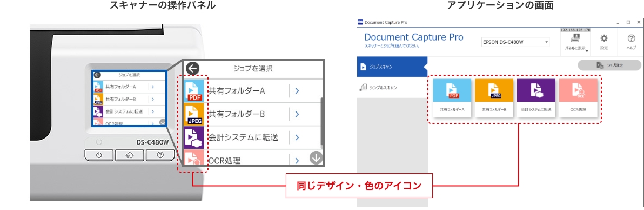Run the OCR処理 job tile in application
This screenshot has width=644, height=210.
(578, 97)
